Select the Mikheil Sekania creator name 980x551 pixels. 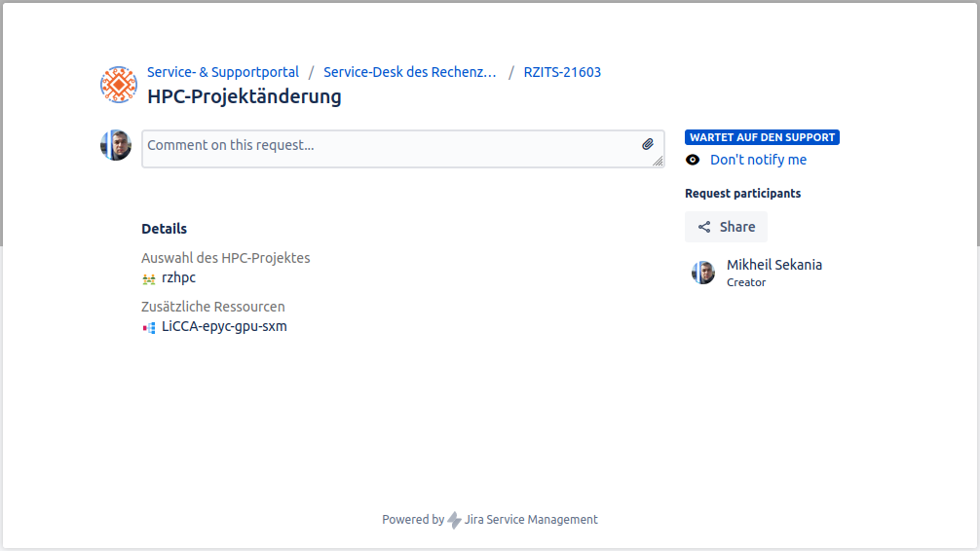774,265
